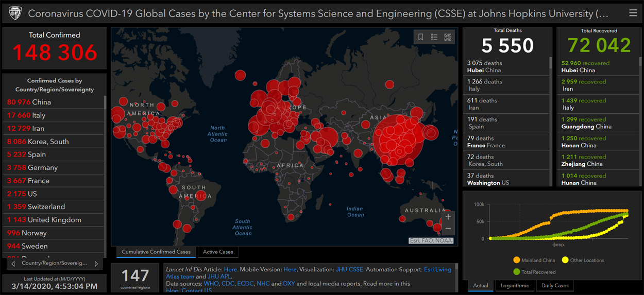Open WHO data source link
The height and width of the screenshot is (295, 644).
211,284
